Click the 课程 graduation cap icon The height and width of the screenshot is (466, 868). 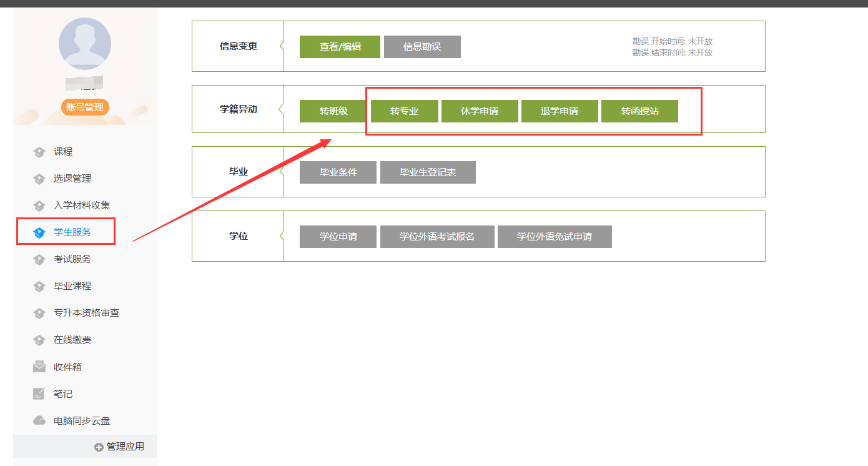click(x=39, y=152)
